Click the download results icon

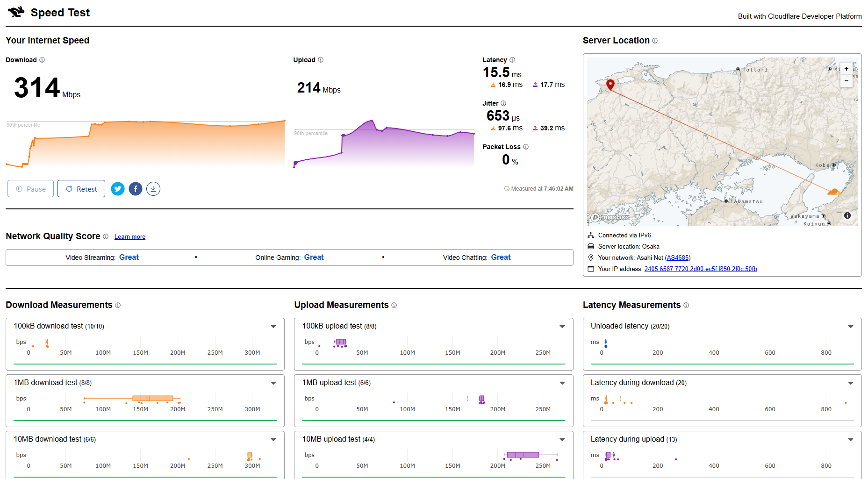[153, 189]
